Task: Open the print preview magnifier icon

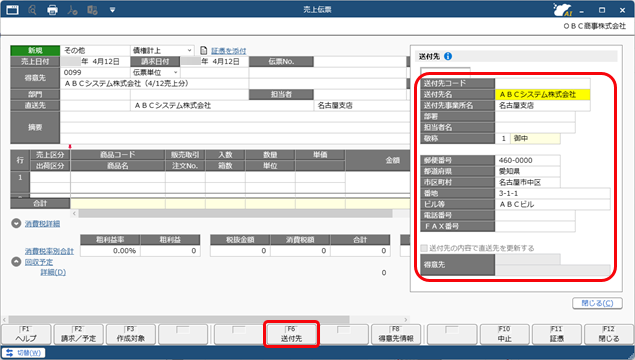Action: 32,9
